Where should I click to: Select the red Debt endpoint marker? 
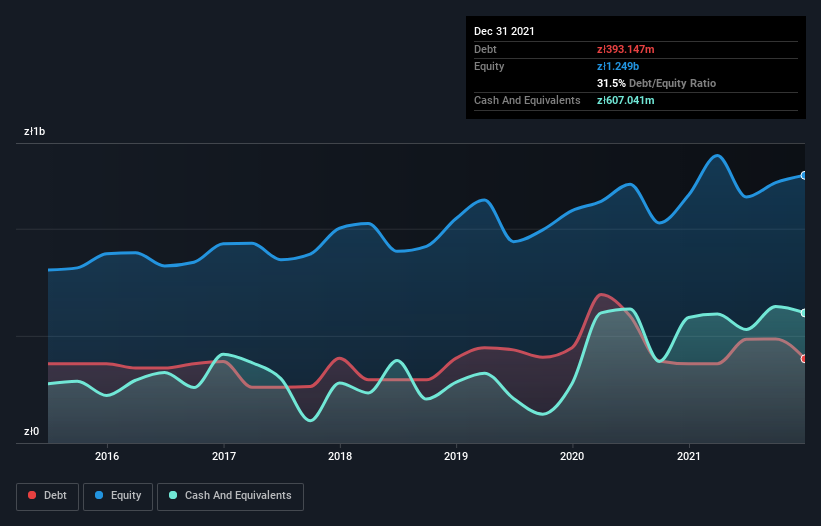[x=804, y=359]
